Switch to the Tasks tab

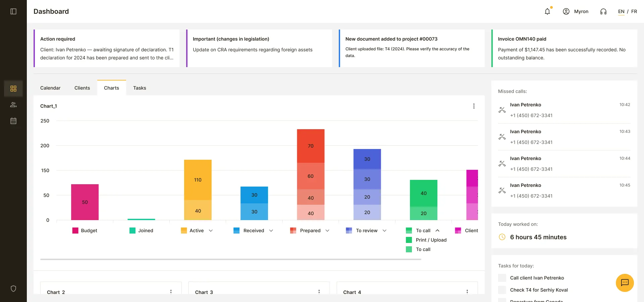click(x=140, y=88)
